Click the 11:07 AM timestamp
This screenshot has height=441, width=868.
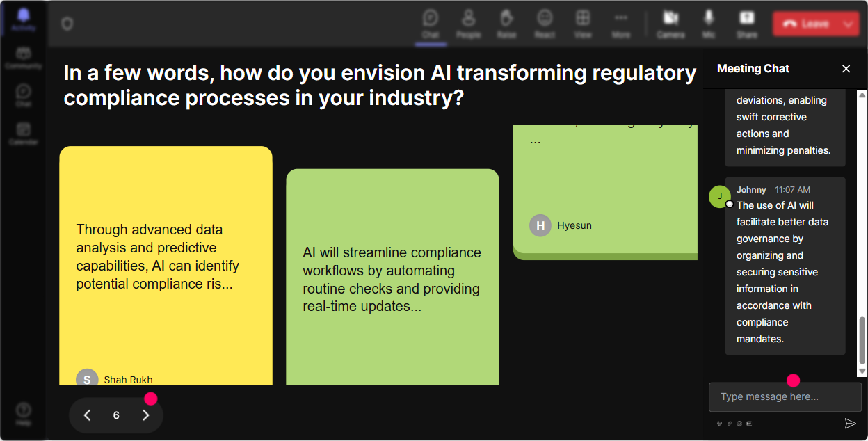pyautogui.click(x=792, y=189)
